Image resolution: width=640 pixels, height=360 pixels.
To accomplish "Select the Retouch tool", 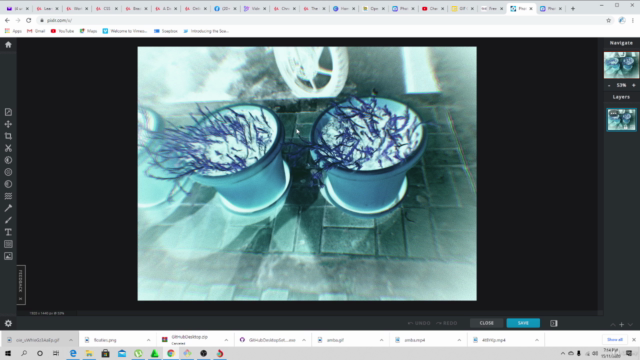I will tap(8, 208).
